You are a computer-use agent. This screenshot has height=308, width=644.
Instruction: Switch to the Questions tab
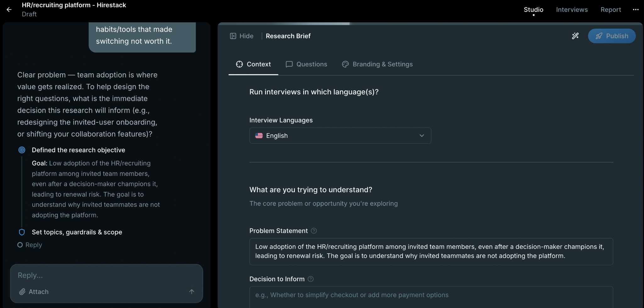(306, 64)
